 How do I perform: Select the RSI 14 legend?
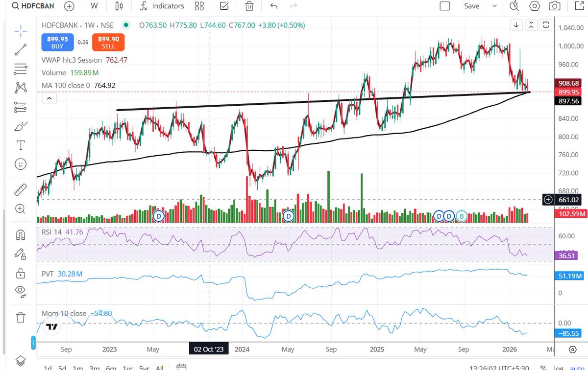(51, 232)
